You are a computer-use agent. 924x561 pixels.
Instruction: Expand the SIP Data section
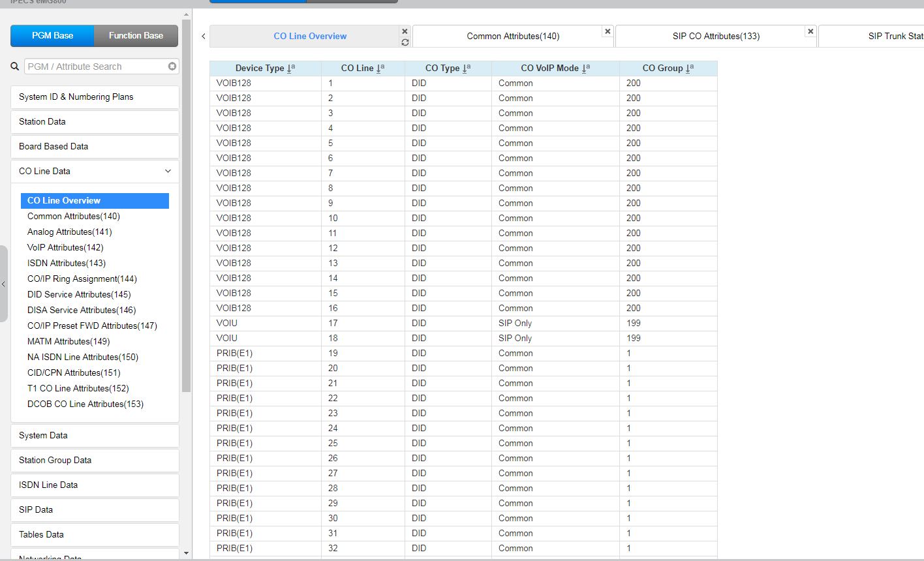click(x=95, y=509)
